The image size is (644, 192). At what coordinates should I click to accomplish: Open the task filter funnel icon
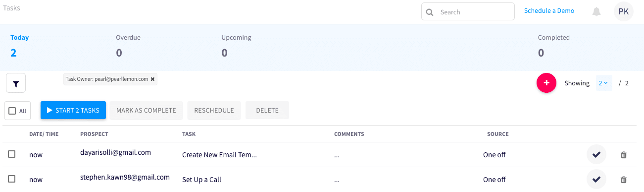16,83
